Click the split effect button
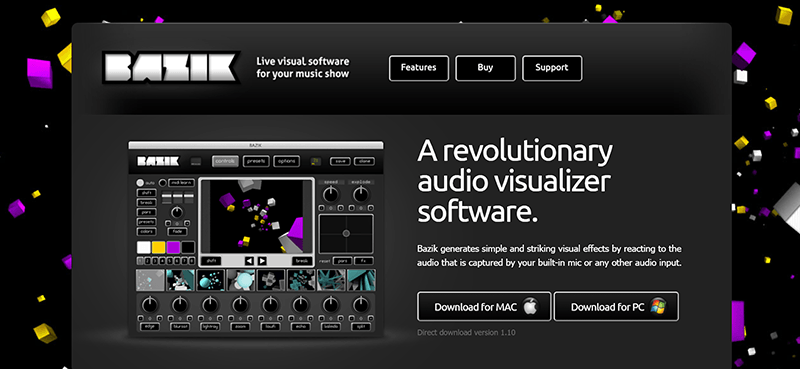Viewport: 800px width, 369px height. click(361, 327)
